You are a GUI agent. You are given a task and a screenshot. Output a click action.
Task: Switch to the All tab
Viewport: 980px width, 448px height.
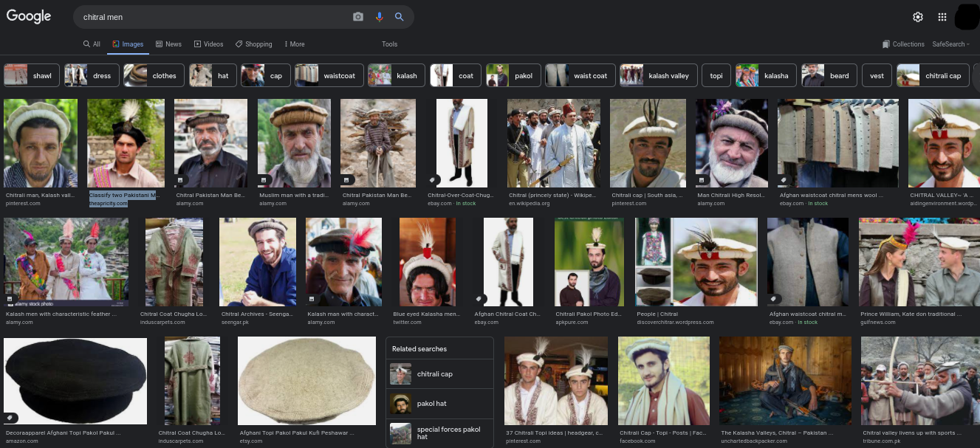92,44
